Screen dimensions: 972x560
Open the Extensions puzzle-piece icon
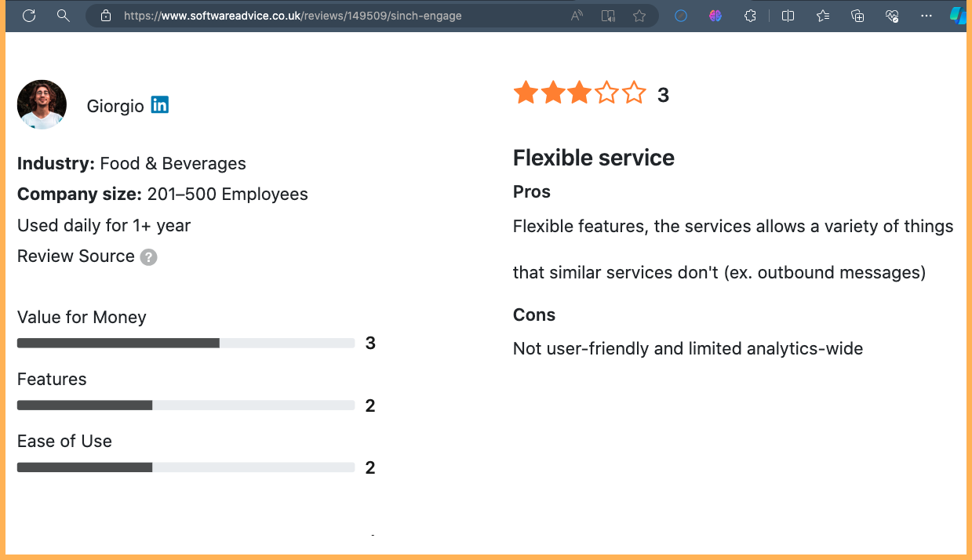(x=750, y=16)
